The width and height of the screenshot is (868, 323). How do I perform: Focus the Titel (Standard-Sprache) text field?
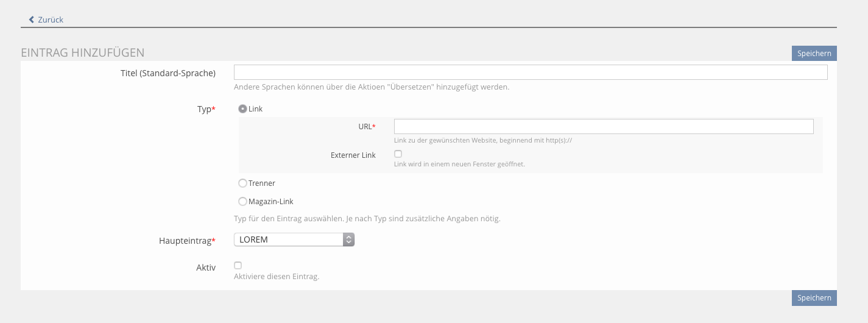pyautogui.click(x=530, y=73)
